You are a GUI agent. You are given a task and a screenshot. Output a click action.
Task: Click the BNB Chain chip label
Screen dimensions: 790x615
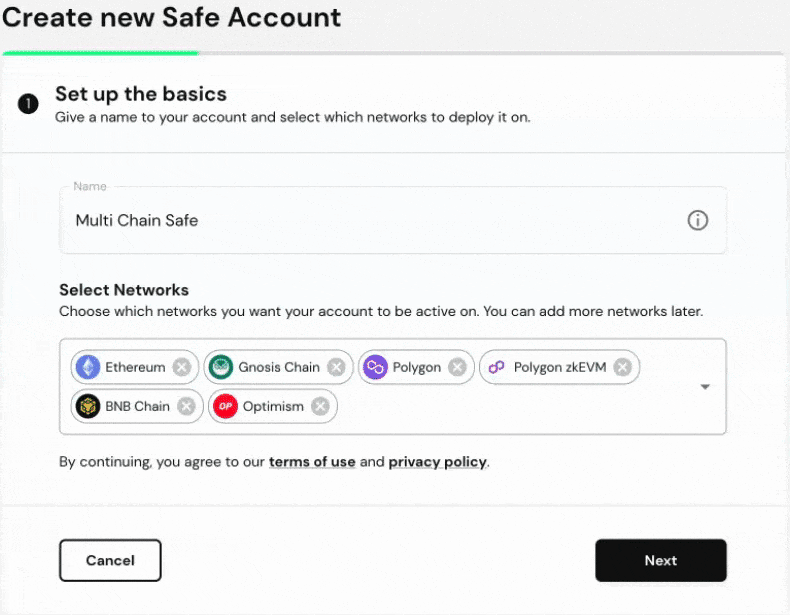coord(138,406)
